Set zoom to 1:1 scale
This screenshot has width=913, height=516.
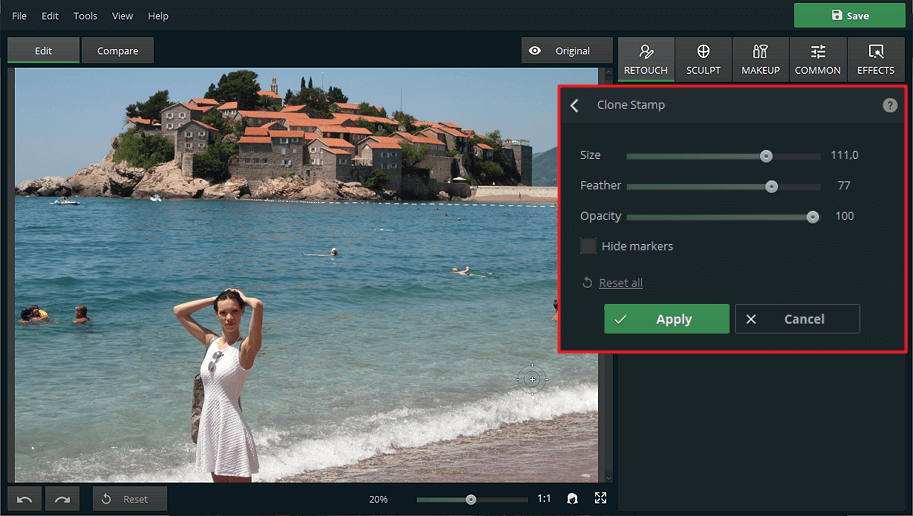(x=544, y=499)
